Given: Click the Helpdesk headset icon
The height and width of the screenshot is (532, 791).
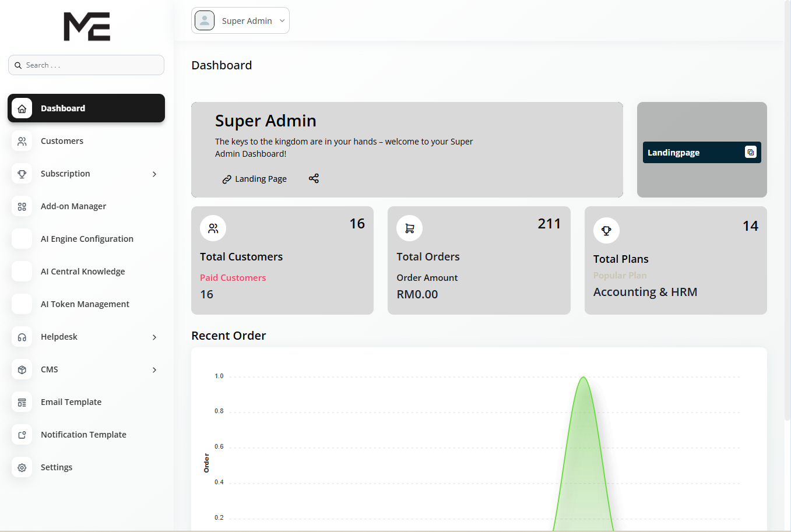Looking at the screenshot, I should [22, 337].
